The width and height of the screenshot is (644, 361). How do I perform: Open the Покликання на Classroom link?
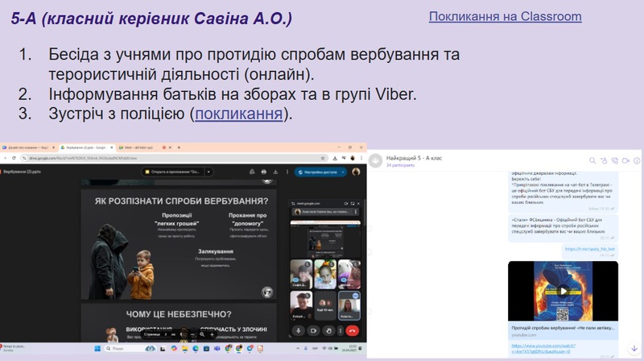tap(506, 16)
